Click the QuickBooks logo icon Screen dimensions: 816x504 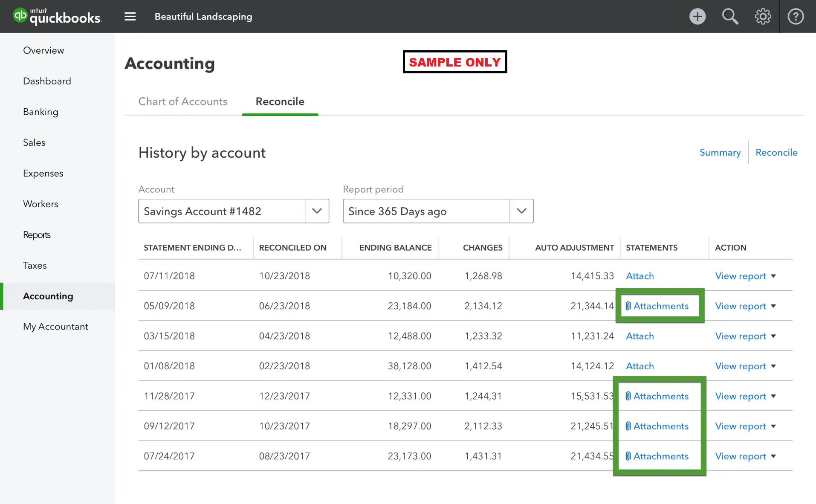(20, 15)
